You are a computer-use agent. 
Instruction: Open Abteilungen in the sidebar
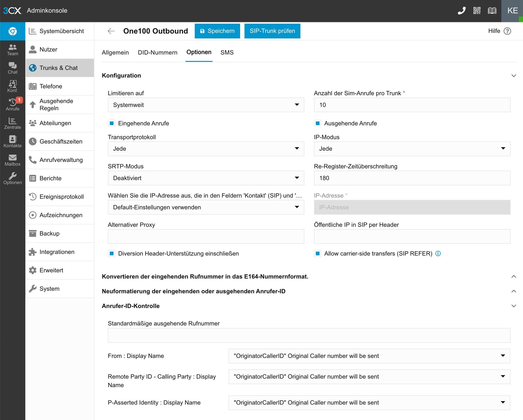60,123
